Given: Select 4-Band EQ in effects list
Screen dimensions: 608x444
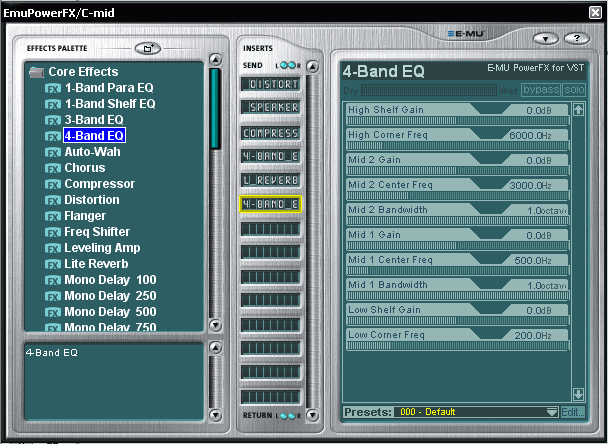Looking at the screenshot, I should point(94,135).
